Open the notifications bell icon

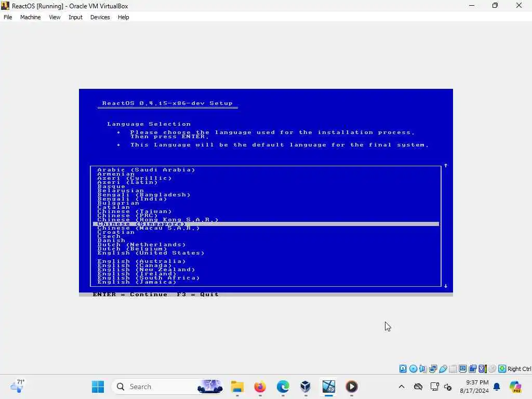pyautogui.click(x=497, y=387)
